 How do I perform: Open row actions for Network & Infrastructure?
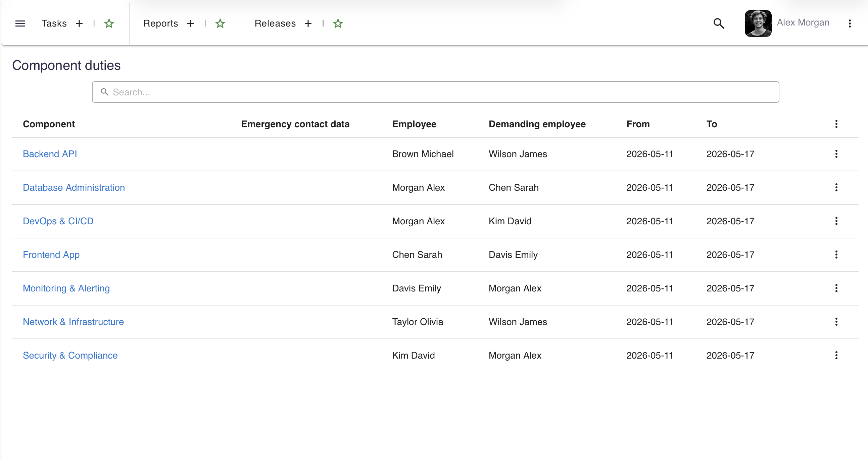click(x=836, y=321)
